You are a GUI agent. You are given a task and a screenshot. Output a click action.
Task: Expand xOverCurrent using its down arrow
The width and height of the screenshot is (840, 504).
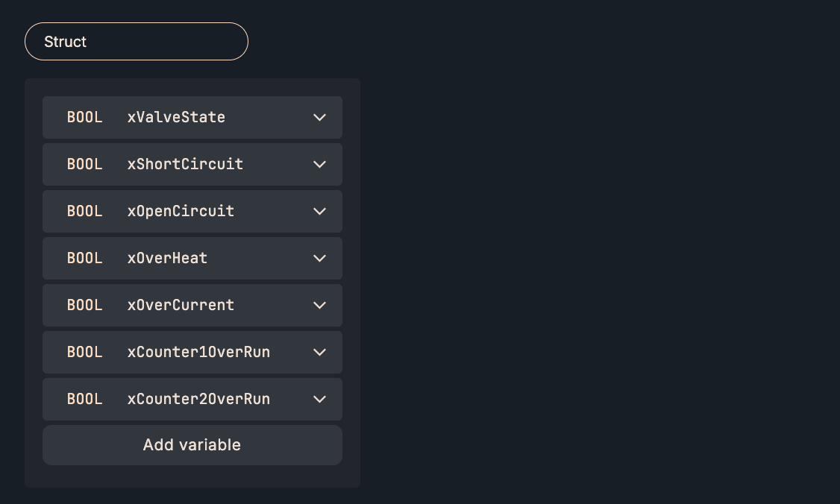click(x=319, y=305)
